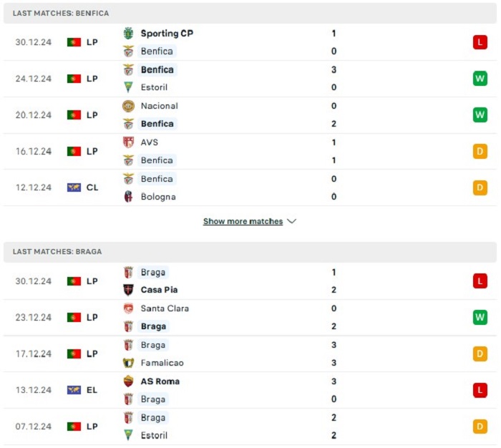
Task: Click the AVS club crest
Action: tap(128, 142)
